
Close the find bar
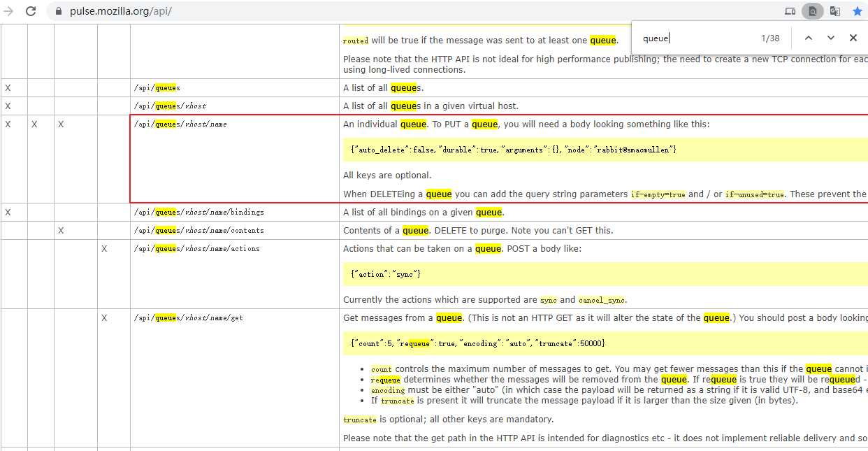853,38
